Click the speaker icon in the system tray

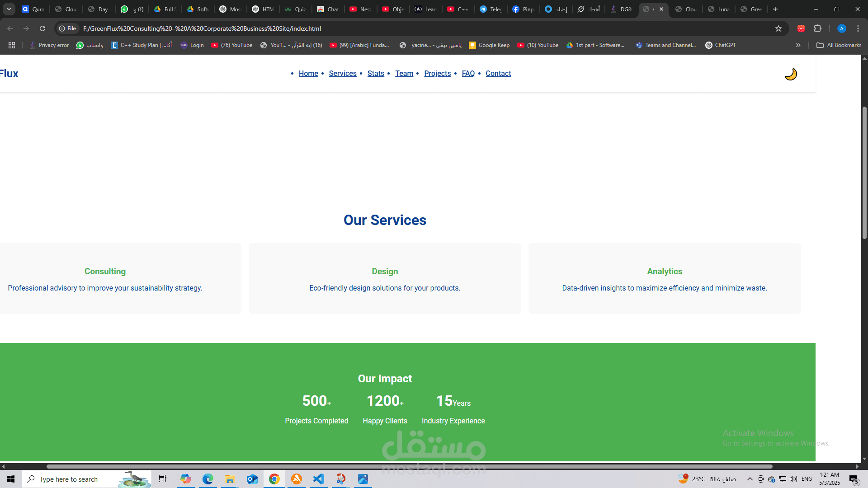pyautogui.click(x=794, y=479)
